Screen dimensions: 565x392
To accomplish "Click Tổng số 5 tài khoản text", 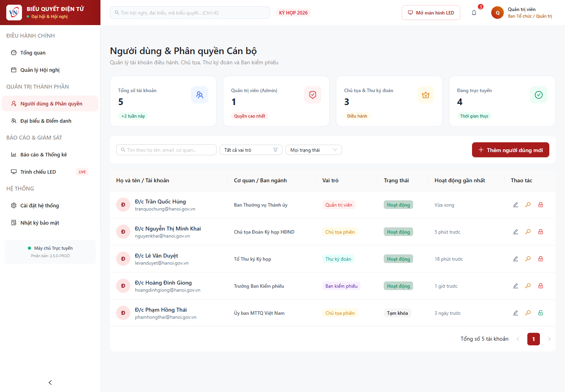I will click(x=485, y=339).
